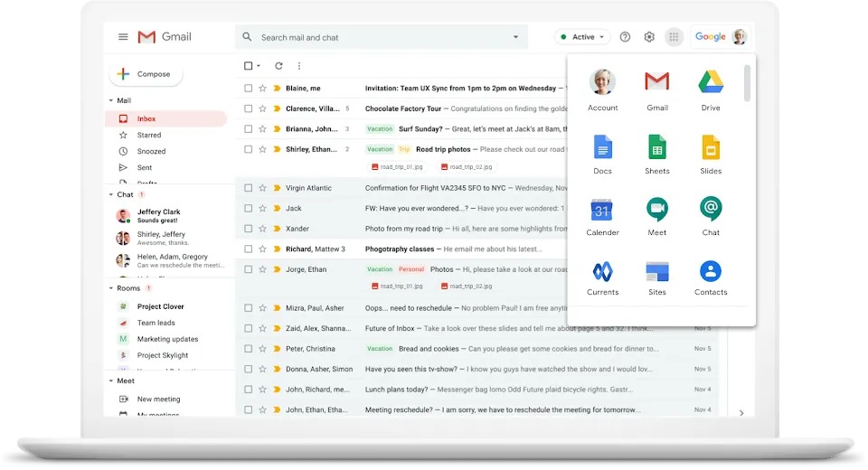Open the Future of Inbox email
Screen dimensions: 868x470
389,328
